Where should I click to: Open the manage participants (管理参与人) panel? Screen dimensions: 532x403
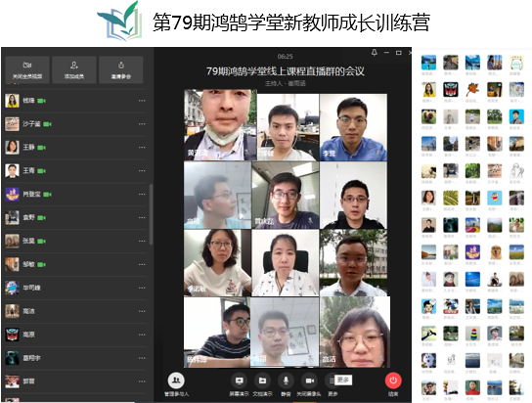click(x=176, y=381)
